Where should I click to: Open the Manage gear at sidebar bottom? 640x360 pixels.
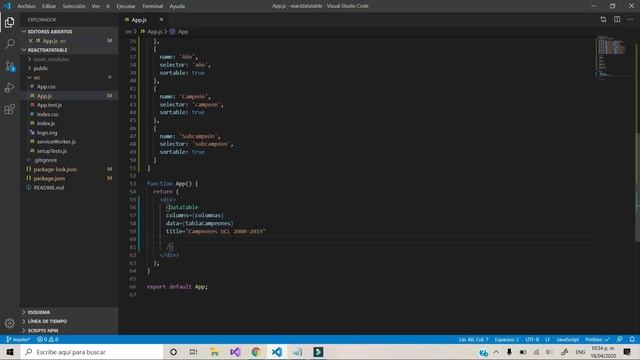point(10,323)
